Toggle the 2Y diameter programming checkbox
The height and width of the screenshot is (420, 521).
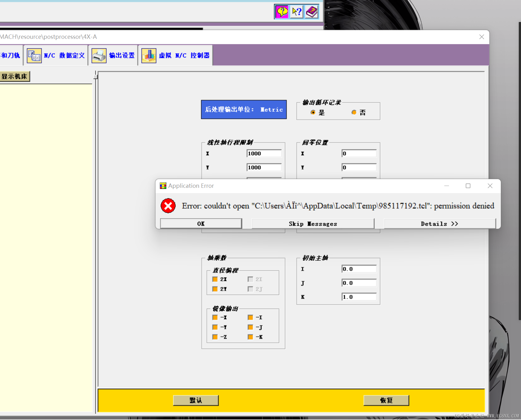[215, 289]
